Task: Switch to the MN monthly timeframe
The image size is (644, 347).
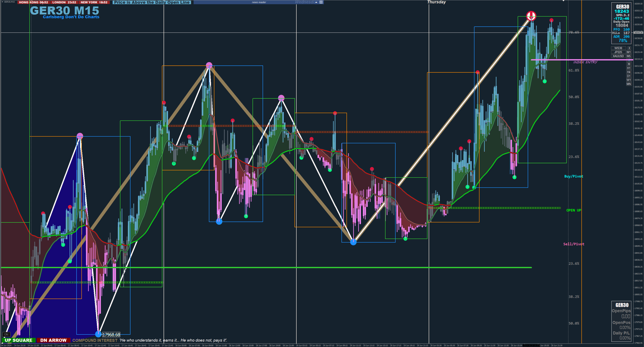Action: click(x=629, y=84)
